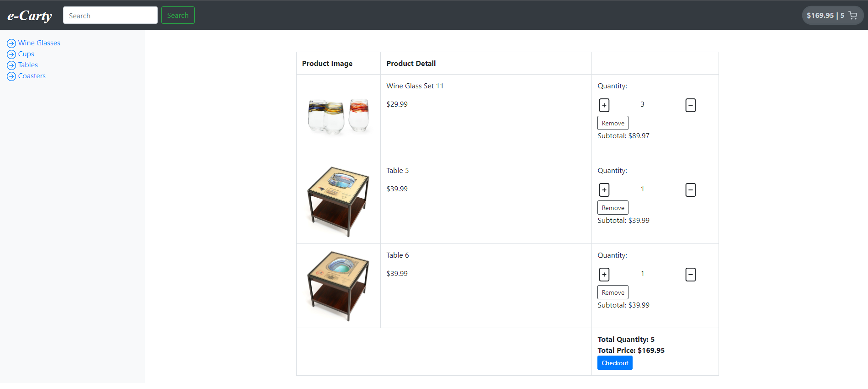Select Coasters category

[x=32, y=76]
